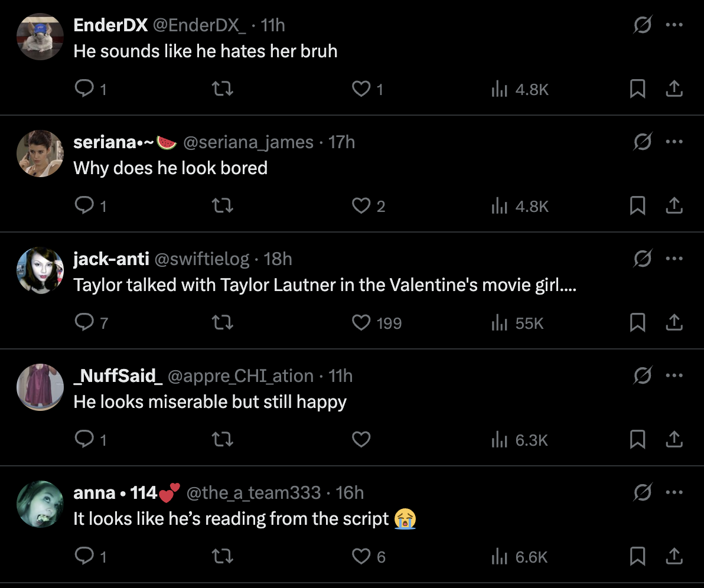View the 199 likes on jack-anti's tweet
704x588 pixels.
[x=376, y=322]
